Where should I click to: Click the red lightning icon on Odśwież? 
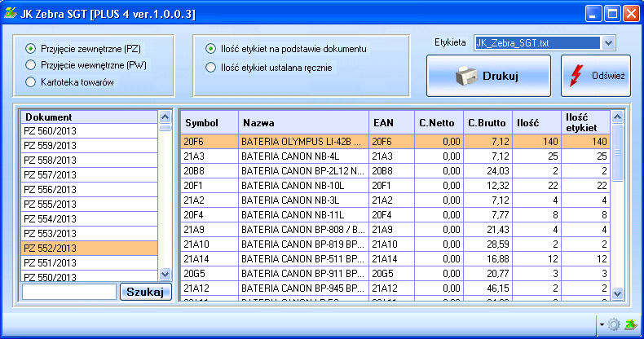[x=577, y=76]
